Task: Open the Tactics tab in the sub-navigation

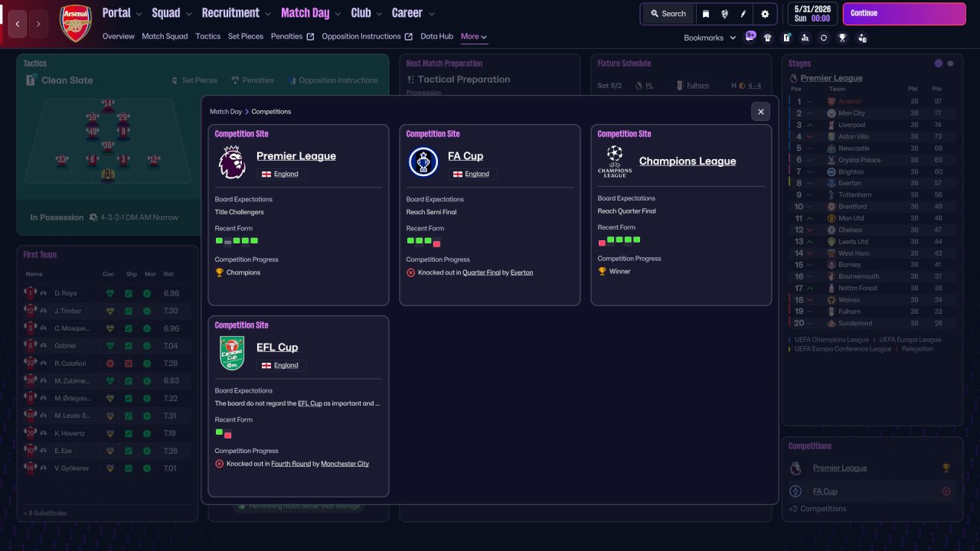Action: click(x=207, y=37)
